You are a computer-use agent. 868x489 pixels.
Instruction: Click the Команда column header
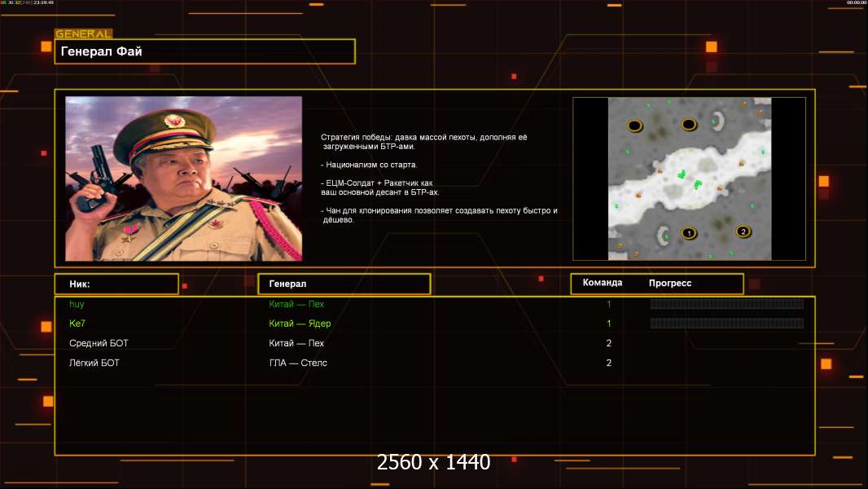click(603, 283)
